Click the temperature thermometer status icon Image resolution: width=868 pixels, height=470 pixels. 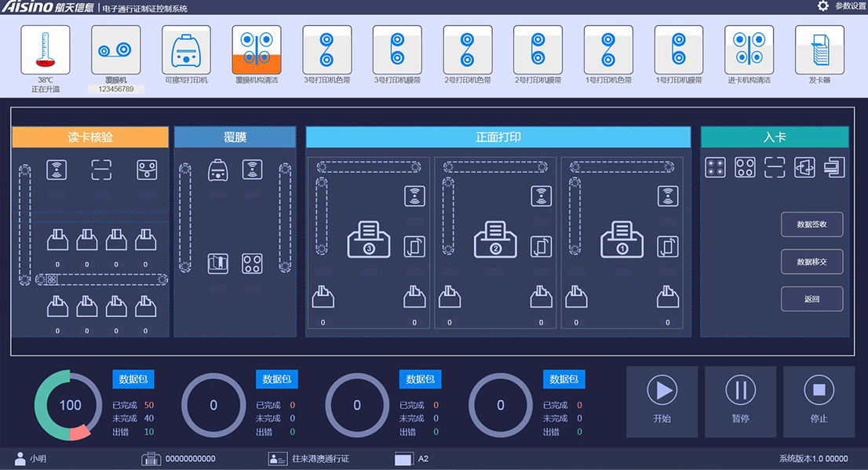[x=45, y=50]
